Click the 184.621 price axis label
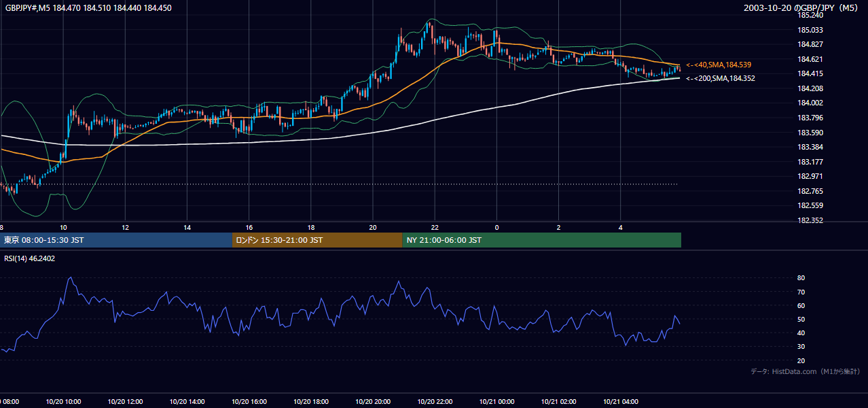The image size is (868, 408). click(x=810, y=59)
